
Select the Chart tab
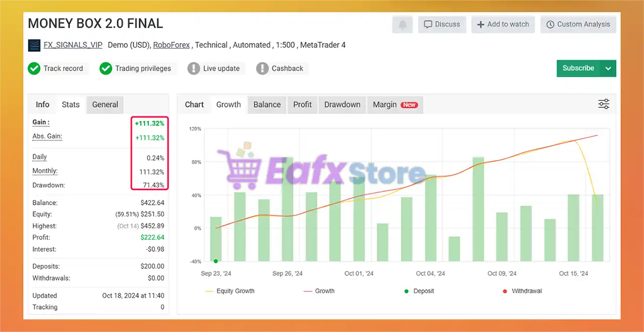(194, 104)
